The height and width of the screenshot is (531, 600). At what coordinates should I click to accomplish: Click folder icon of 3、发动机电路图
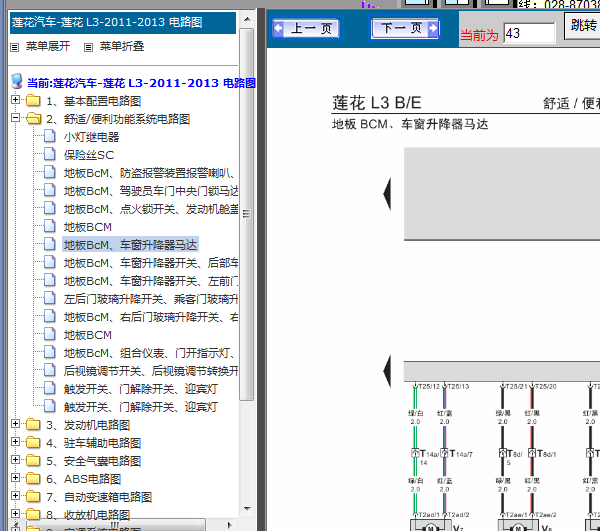coord(33,425)
